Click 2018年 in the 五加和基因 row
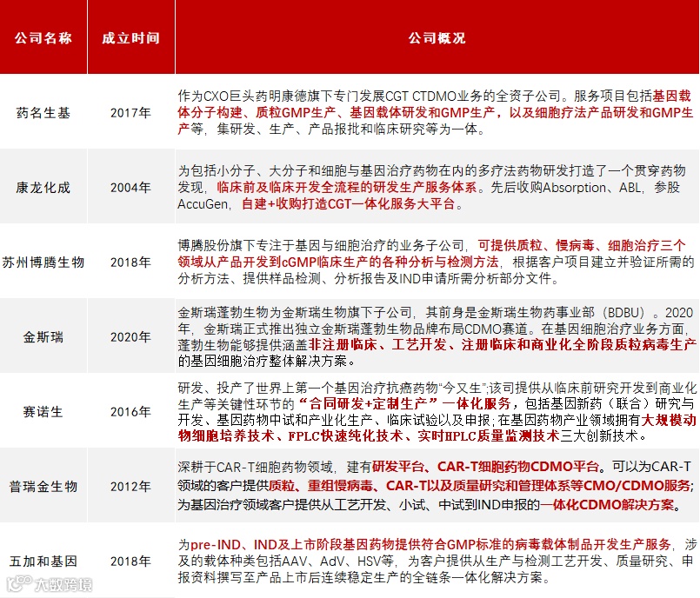The width and height of the screenshot is (700, 598). point(130,561)
